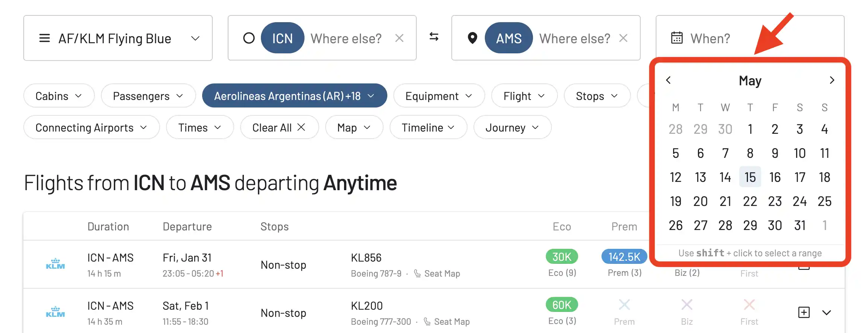
Task: Click the plus icon on the KL200 row
Action: click(804, 312)
